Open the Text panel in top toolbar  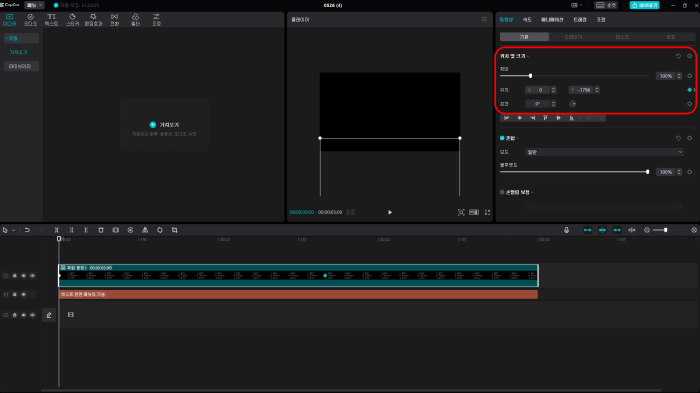(x=51, y=20)
